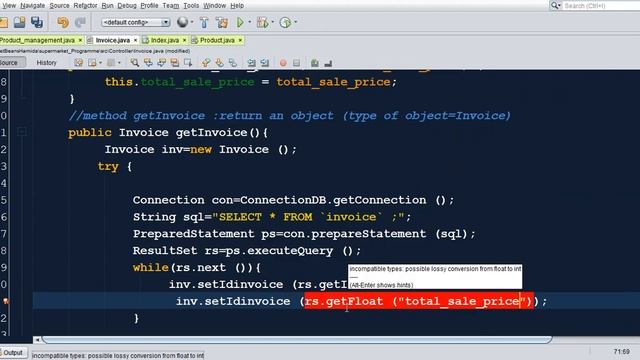Click the Uncomment icon in the editor toolbar
The image size is (640, 360).
click(x=328, y=63)
